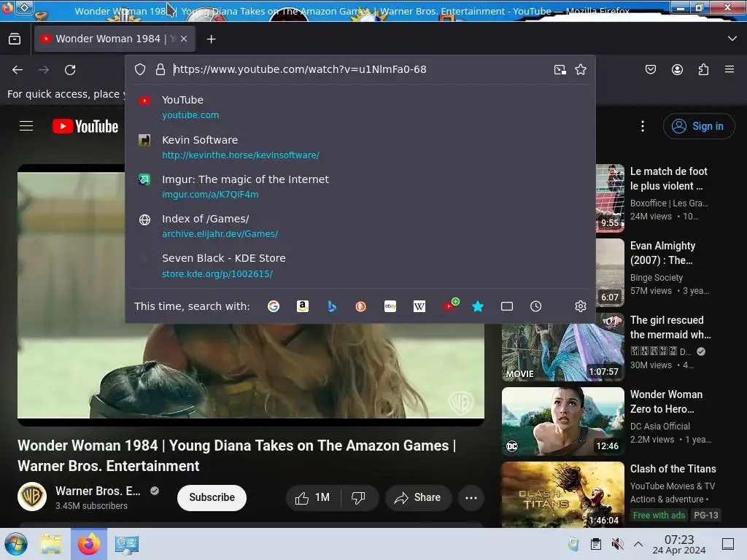Select the Kevin Software suggestion
This screenshot has width=747, height=560.
point(360,147)
